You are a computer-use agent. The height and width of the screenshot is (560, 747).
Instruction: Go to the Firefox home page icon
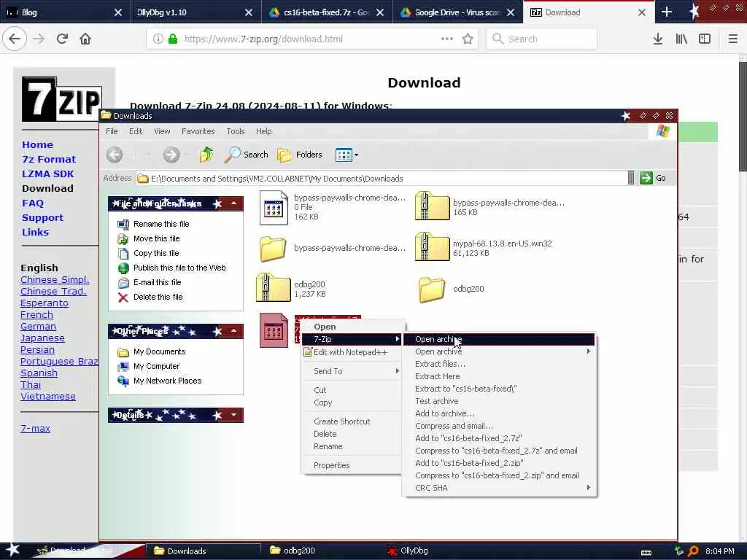coord(85,39)
